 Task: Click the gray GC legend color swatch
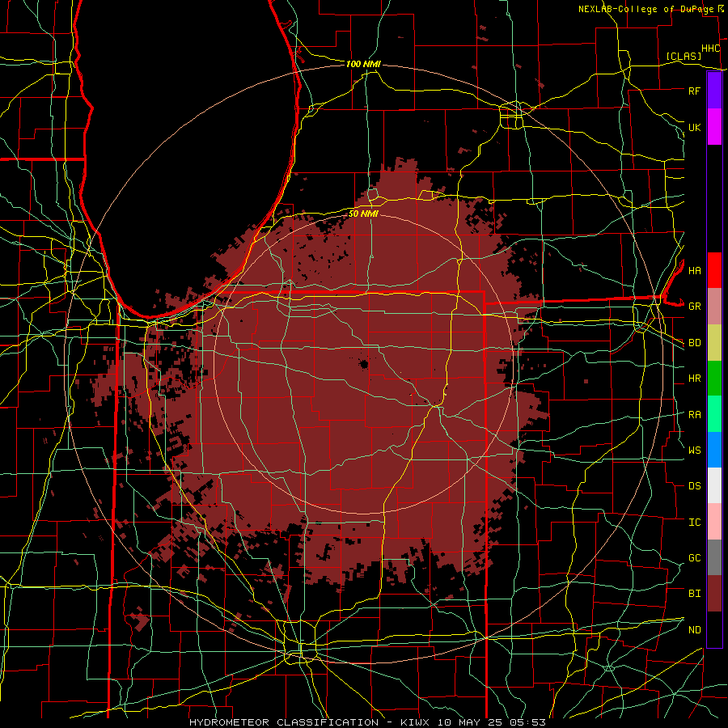pos(714,557)
